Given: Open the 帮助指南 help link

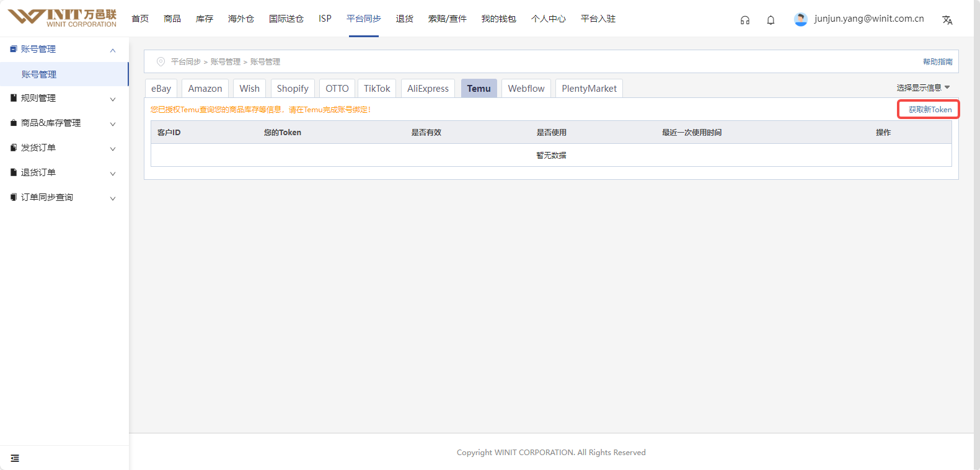Looking at the screenshot, I should pyautogui.click(x=938, y=61).
